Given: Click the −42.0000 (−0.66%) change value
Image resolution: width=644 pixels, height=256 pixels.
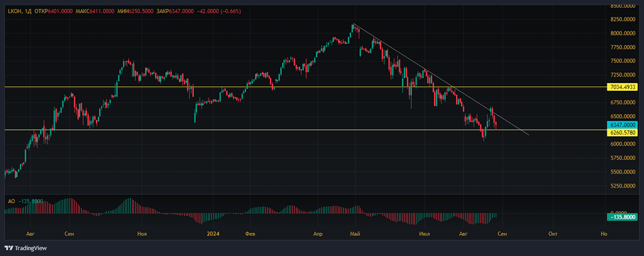Looking at the screenshot, I should coord(219,12).
